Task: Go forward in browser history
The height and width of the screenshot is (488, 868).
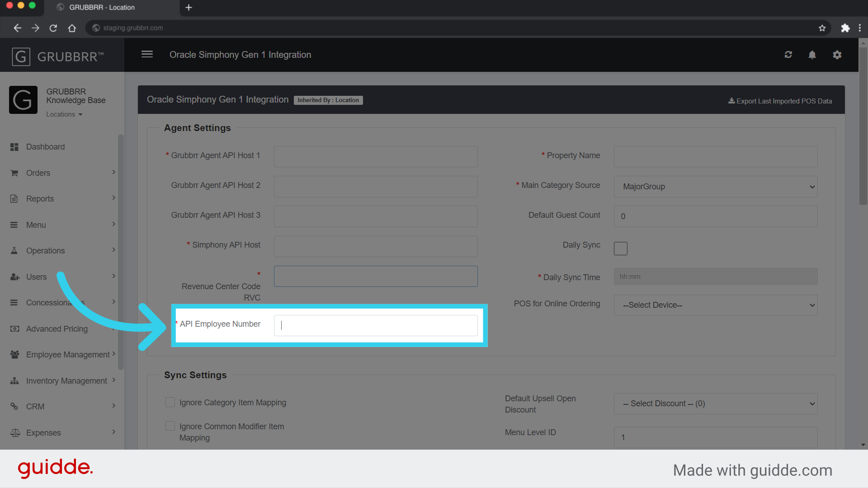Action: 35,28
